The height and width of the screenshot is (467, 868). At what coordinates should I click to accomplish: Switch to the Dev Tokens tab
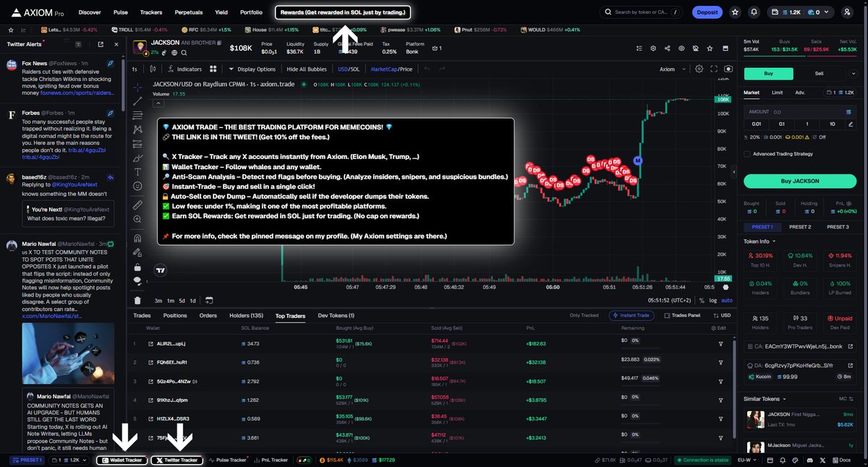click(x=336, y=315)
